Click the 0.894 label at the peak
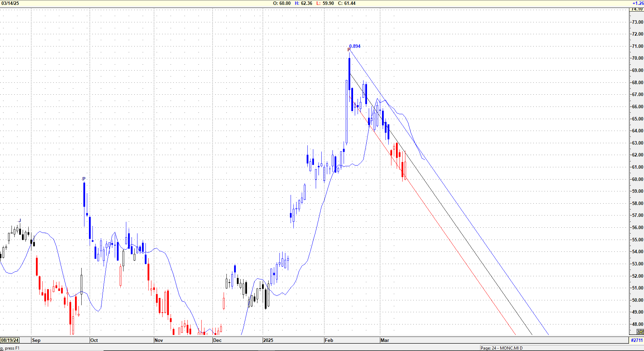Image resolution: width=644 pixels, height=351 pixels. (x=355, y=46)
